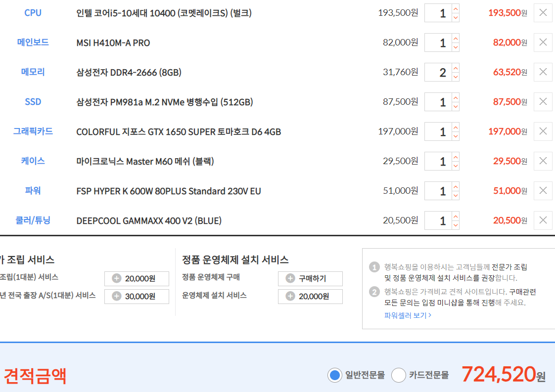The width and height of the screenshot is (555, 392).
Task: Click 구매하기 for genuine OS purchase
Action: [310, 278]
